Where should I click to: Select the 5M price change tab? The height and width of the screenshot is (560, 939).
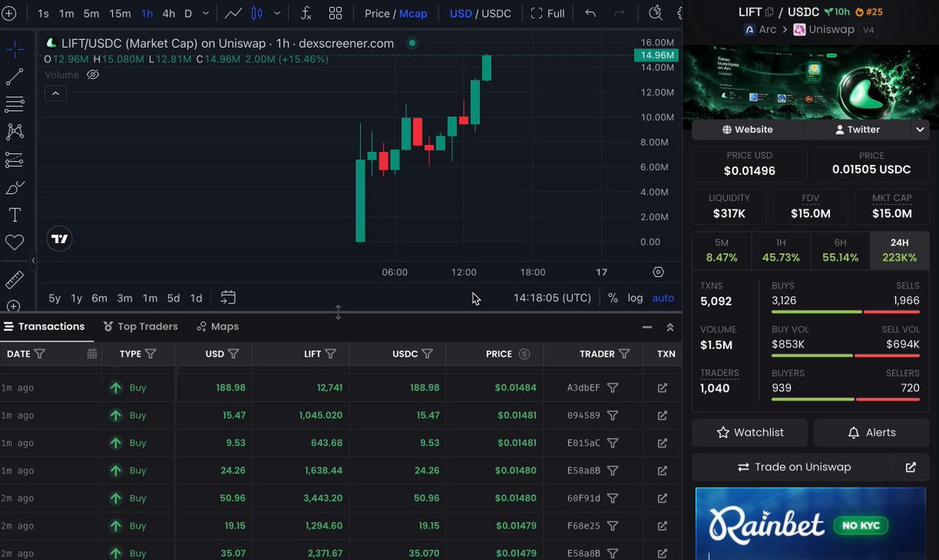coord(721,250)
